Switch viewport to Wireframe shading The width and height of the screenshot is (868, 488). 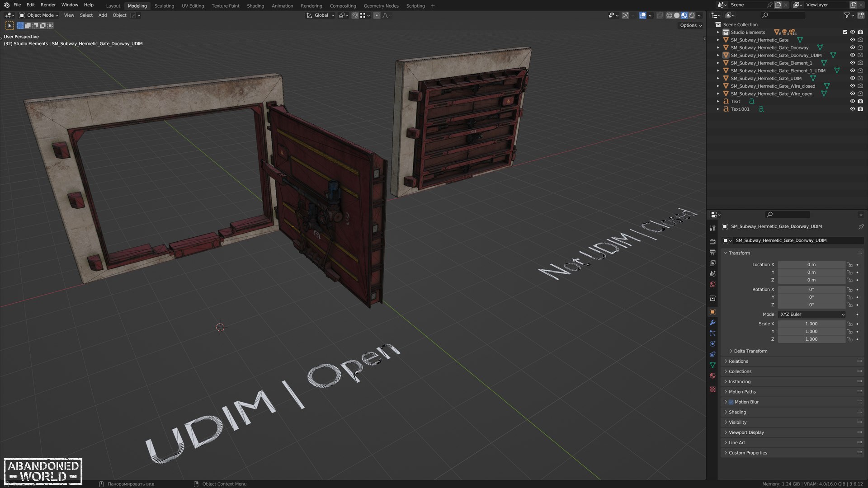coord(669,15)
